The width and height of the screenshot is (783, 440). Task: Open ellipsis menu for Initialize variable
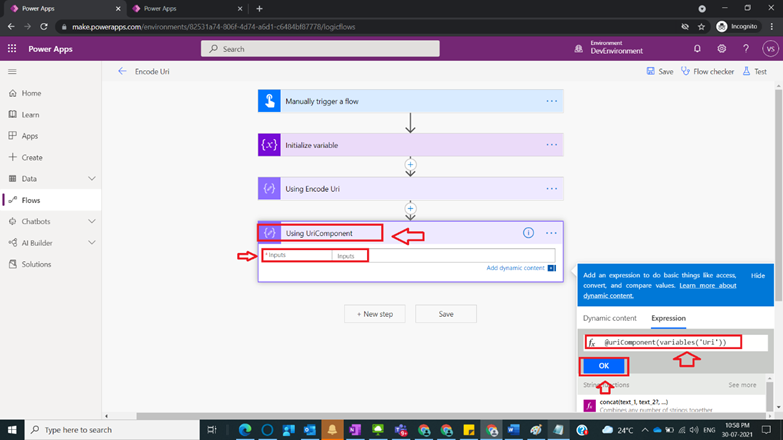click(x=551, y=145)
